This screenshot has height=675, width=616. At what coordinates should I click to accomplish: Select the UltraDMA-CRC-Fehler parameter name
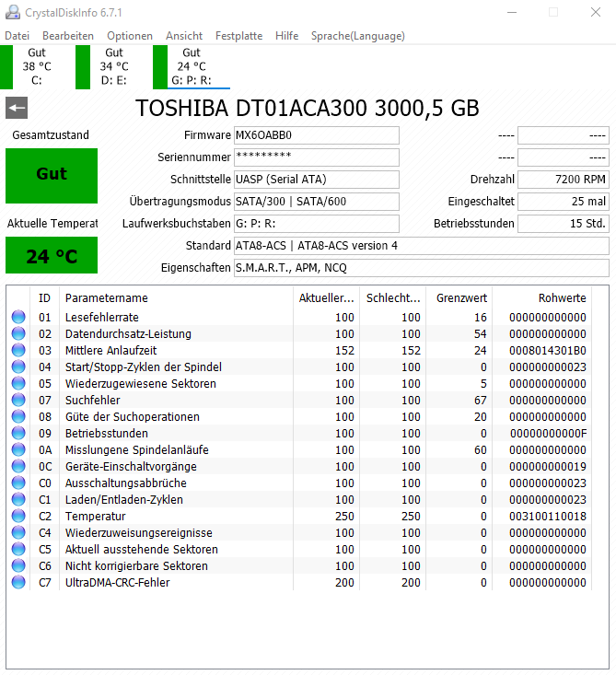point(118,582)
